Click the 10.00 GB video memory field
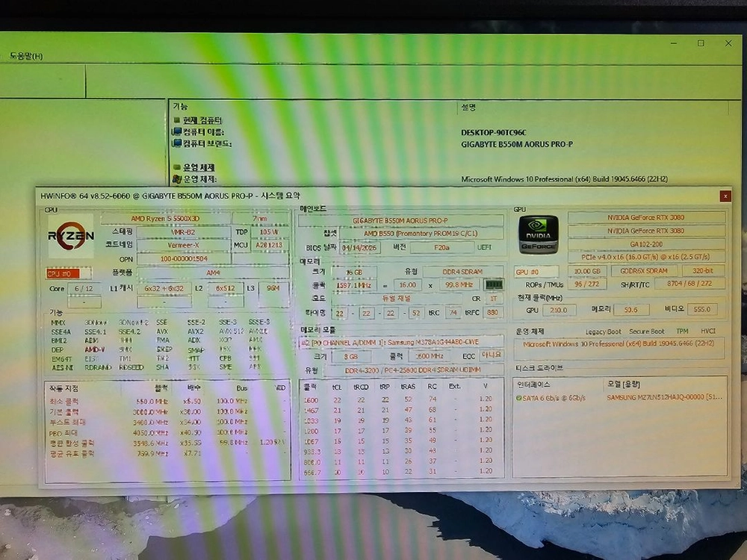The image size is (747, 560). 587,271
